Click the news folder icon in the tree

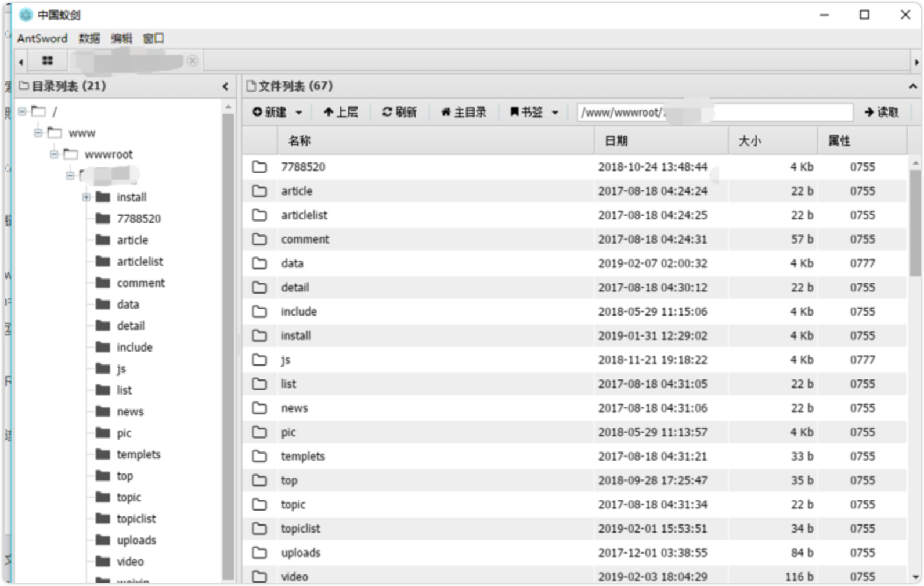click(103, 411)
